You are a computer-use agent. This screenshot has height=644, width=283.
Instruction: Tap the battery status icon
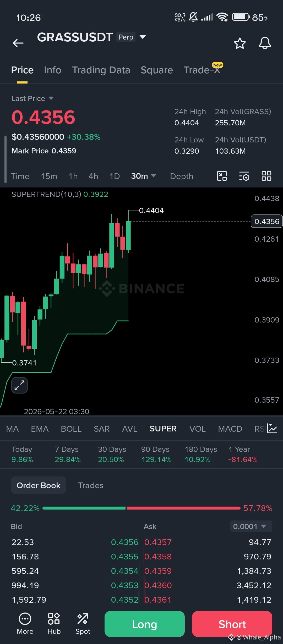click(241, 17)
